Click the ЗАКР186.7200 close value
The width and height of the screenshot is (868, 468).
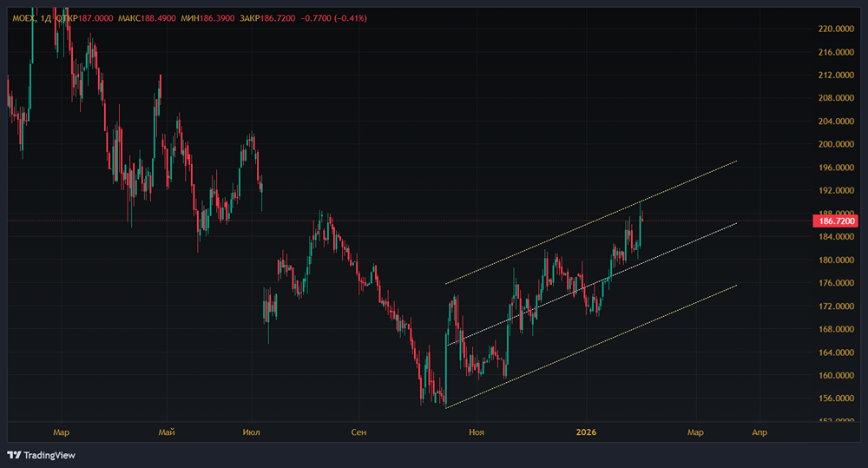(x=267, y=18)
